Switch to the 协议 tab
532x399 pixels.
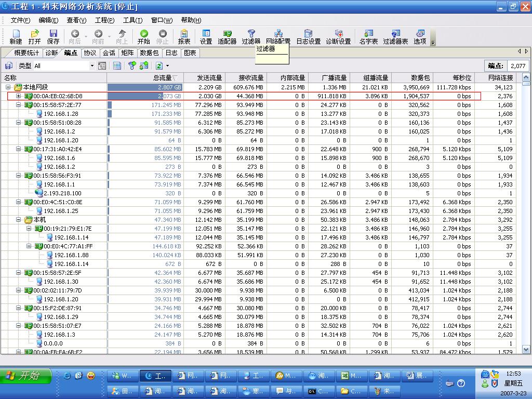(90, 52)
